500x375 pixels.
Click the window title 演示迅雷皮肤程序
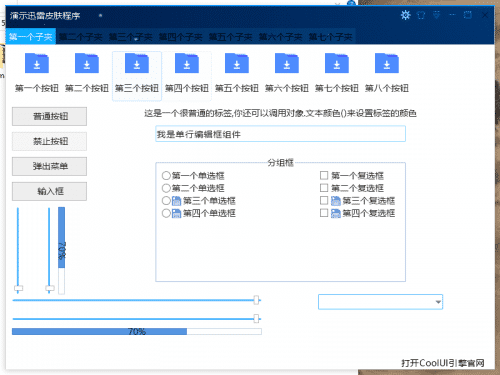tap(45, 16)
